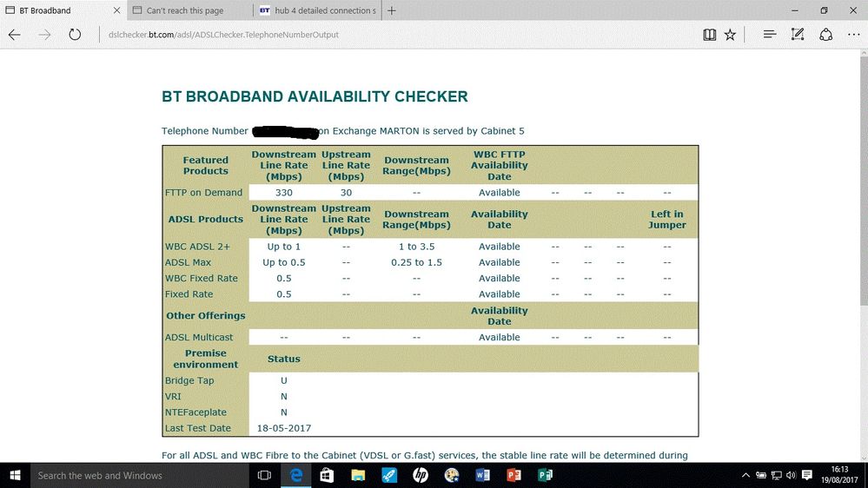The width and height of the screenshot is (868, 488).
Task: Click 'Up to 0.5' ADSL Max cell
Action: point(284,262)
